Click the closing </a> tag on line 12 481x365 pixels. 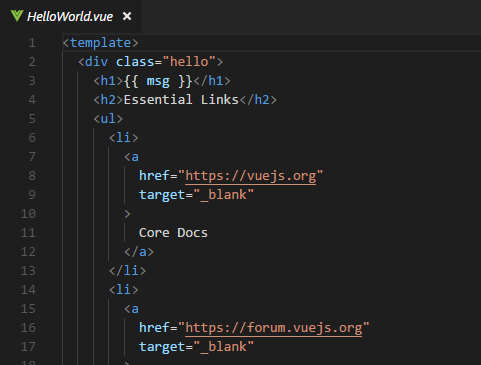point(139,252)
